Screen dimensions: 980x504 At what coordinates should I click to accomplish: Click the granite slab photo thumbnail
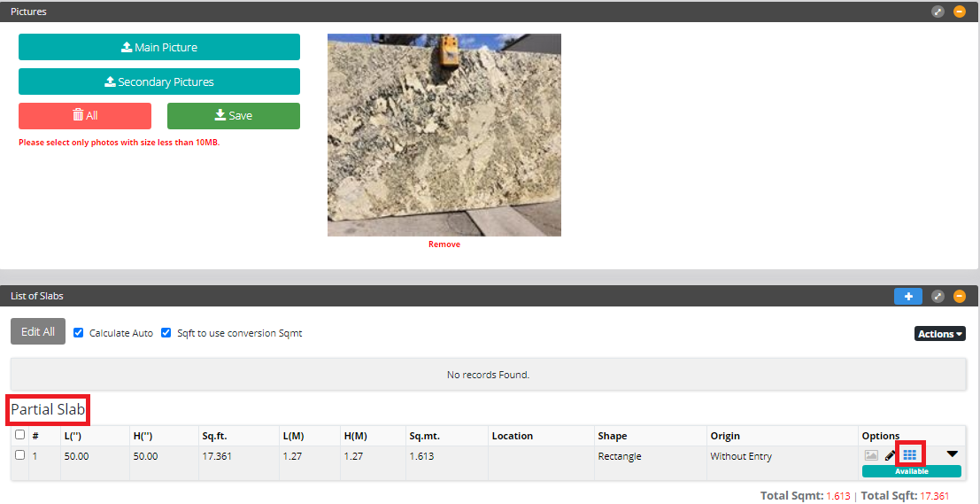[x=444, y=135]
